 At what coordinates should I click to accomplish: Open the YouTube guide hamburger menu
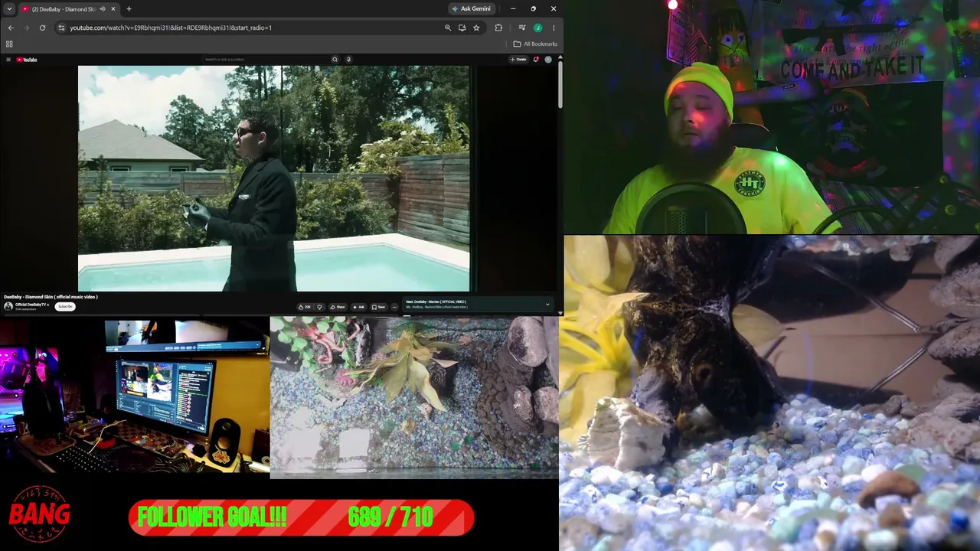[x=8, y=60]
